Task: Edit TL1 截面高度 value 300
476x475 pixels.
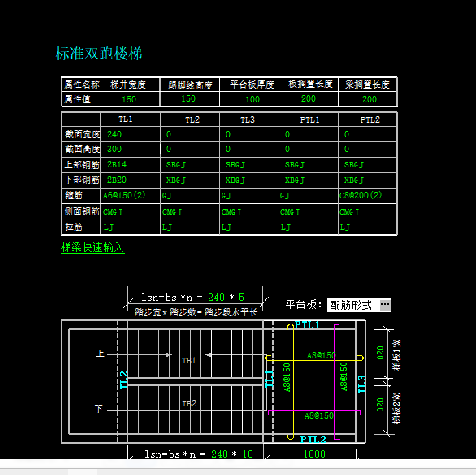Action: [114, 149]
